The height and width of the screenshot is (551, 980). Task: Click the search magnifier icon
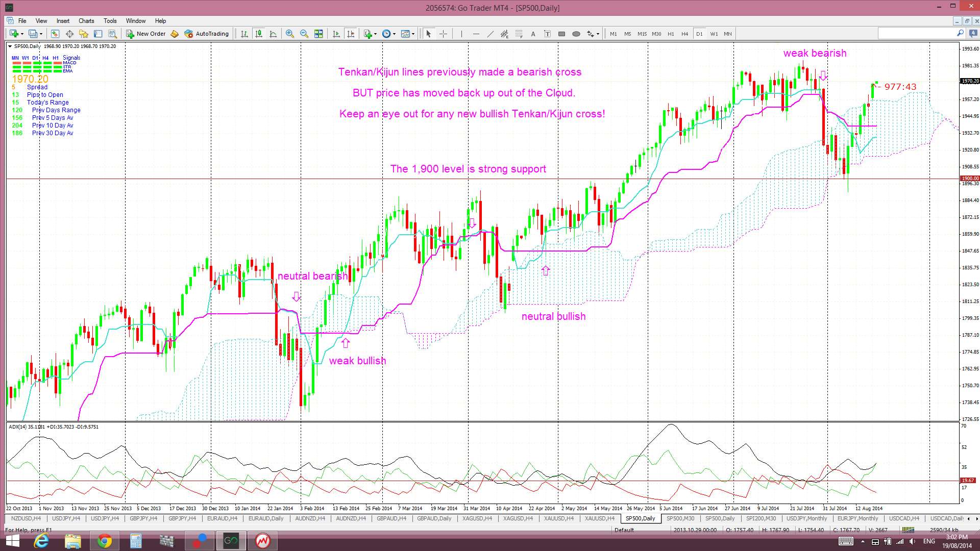960,33
